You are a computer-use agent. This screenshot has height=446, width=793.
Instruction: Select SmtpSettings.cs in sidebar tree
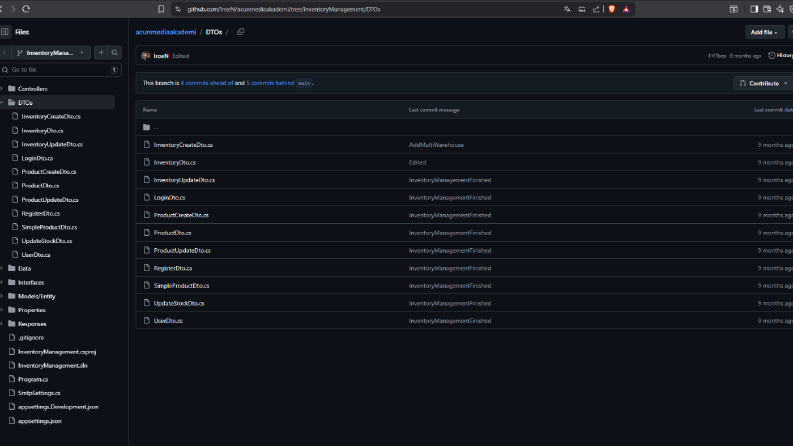click(39, 393)
